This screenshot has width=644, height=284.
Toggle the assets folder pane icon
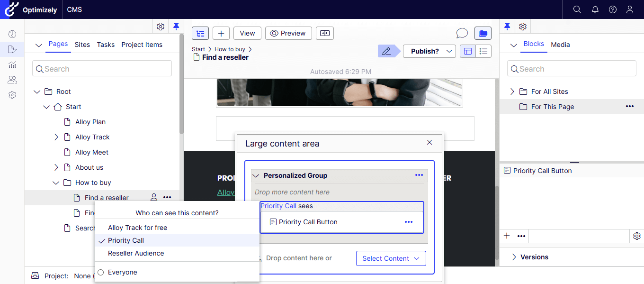483,33
